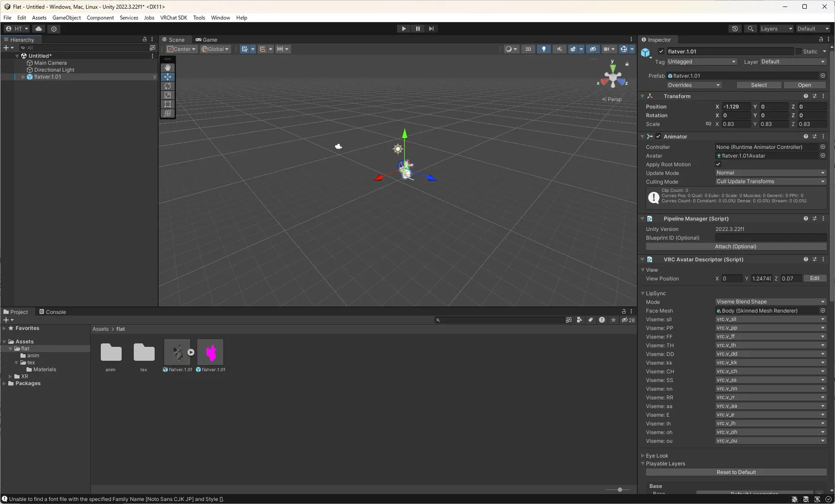Uncheck the flatver.1.01 active checkbox

click(x=661, y=51)
